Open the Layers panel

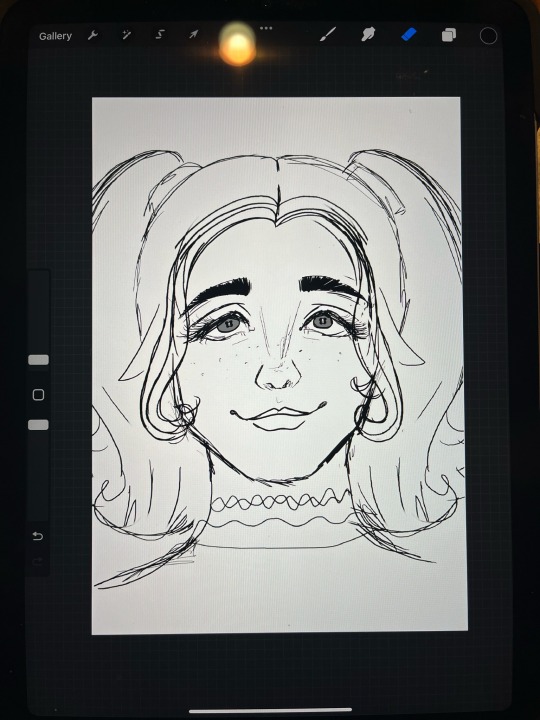click(449, 35)
